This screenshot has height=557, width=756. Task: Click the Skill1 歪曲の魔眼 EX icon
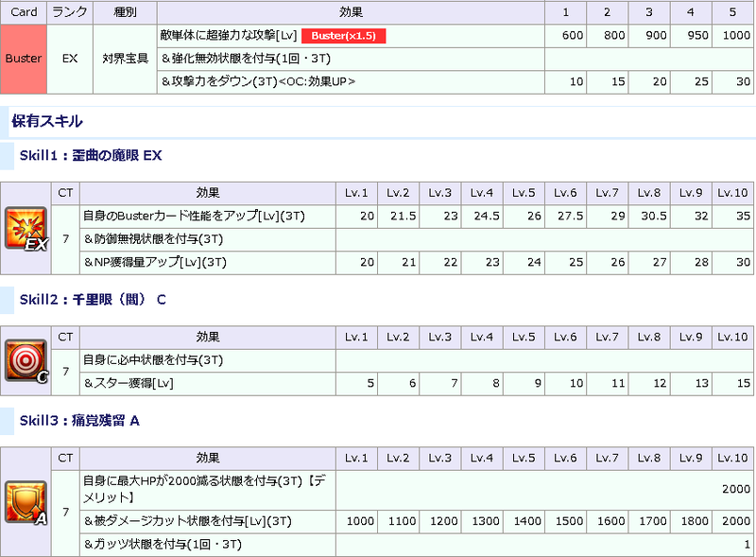[26, 229]
